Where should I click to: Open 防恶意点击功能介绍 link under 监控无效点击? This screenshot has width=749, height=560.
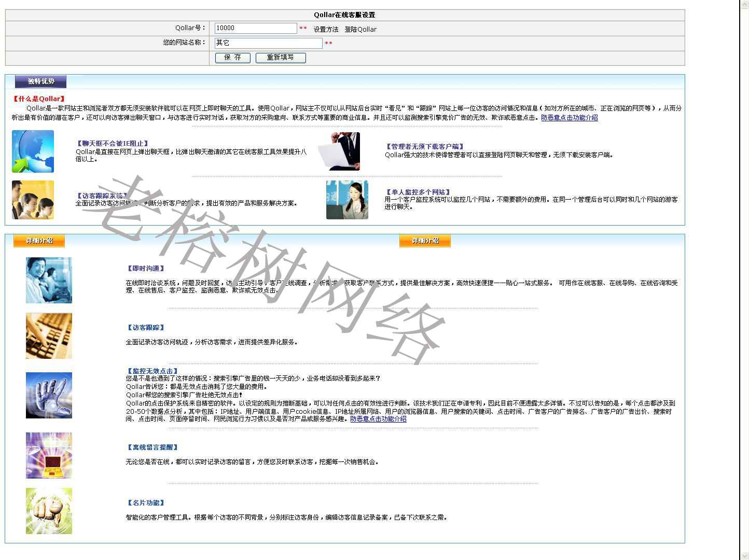[378, 419]
